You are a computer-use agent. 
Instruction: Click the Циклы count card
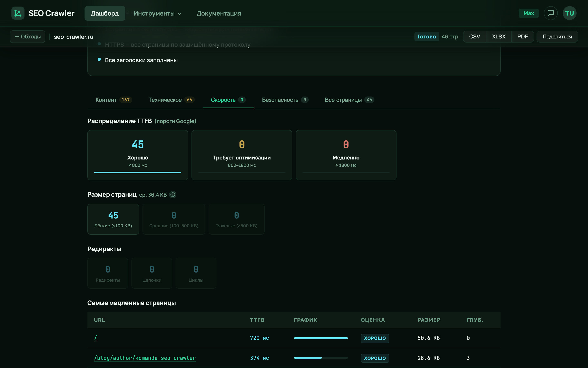point(196,273)
